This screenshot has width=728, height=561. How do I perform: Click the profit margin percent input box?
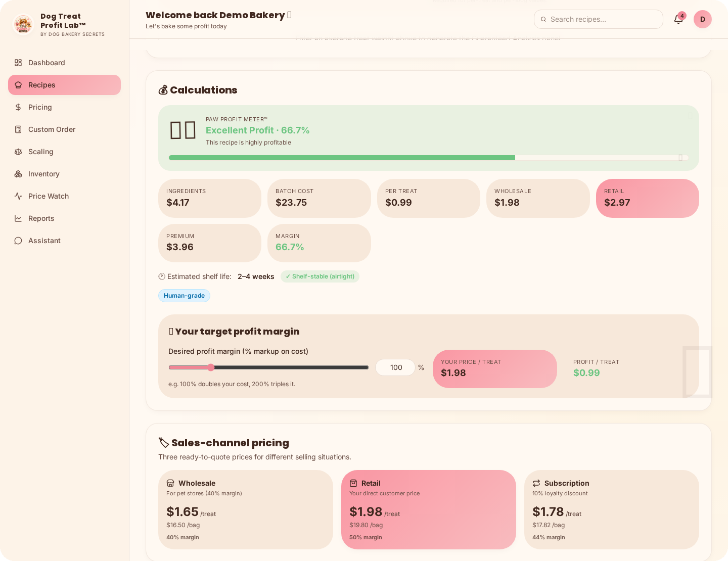pyautogui.click(x=395, y=367)
